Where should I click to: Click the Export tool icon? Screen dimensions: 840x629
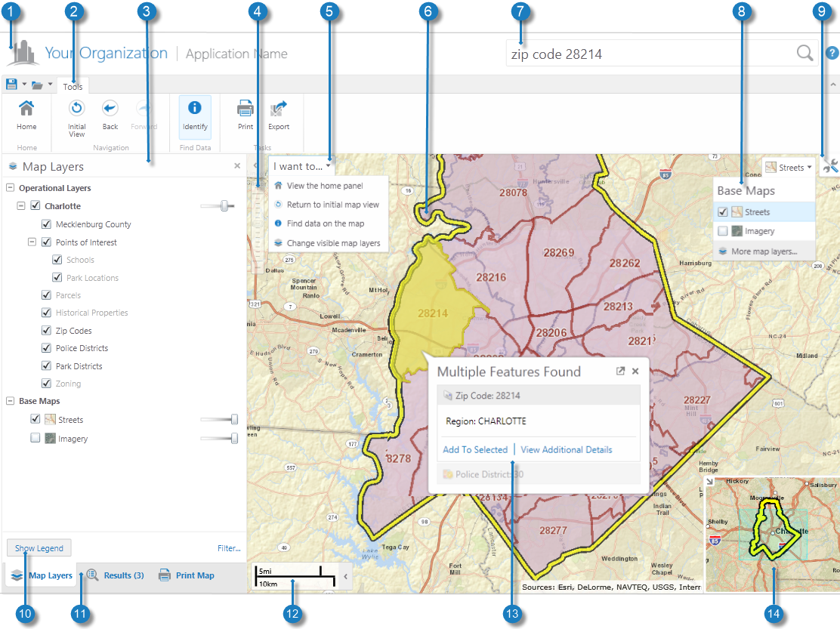(x=279, y=109)
